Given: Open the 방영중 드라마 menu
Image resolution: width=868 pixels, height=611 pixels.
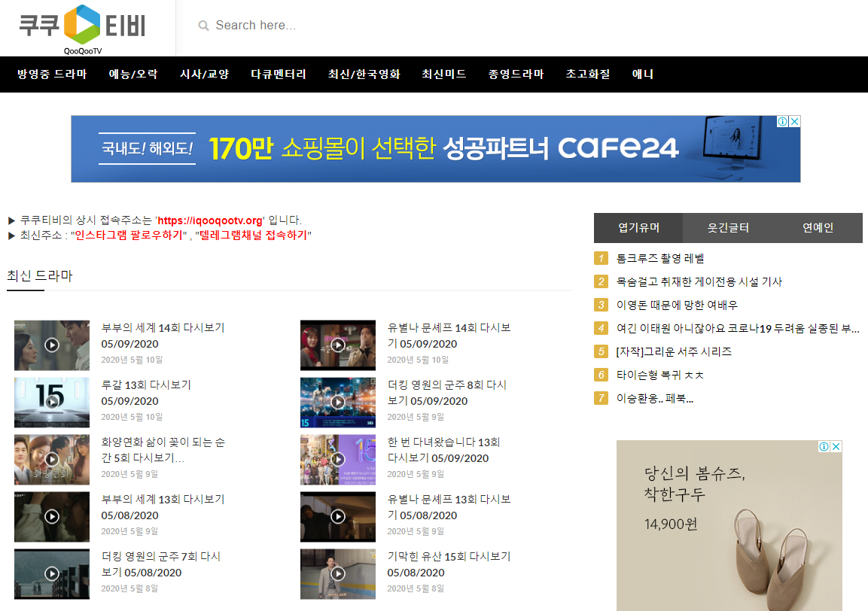Looking at the screenshot, I should [52, 74].
